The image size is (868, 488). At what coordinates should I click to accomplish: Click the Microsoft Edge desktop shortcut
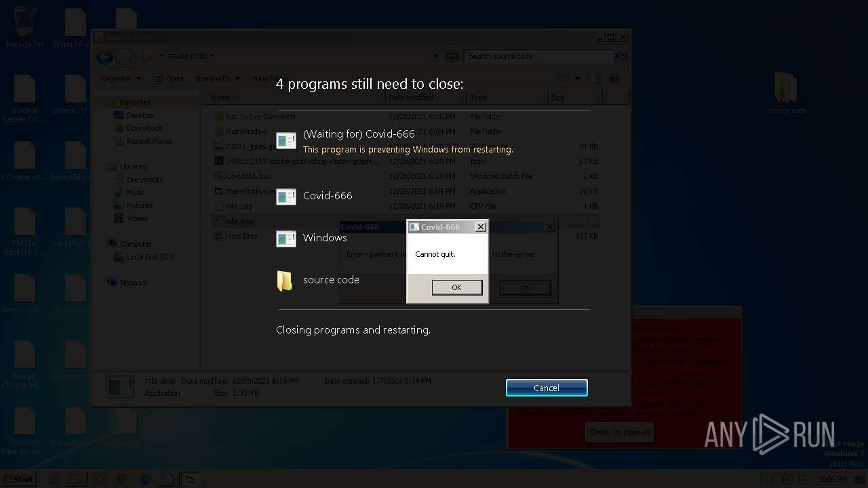pyautogui.click(x=24, y=431)
